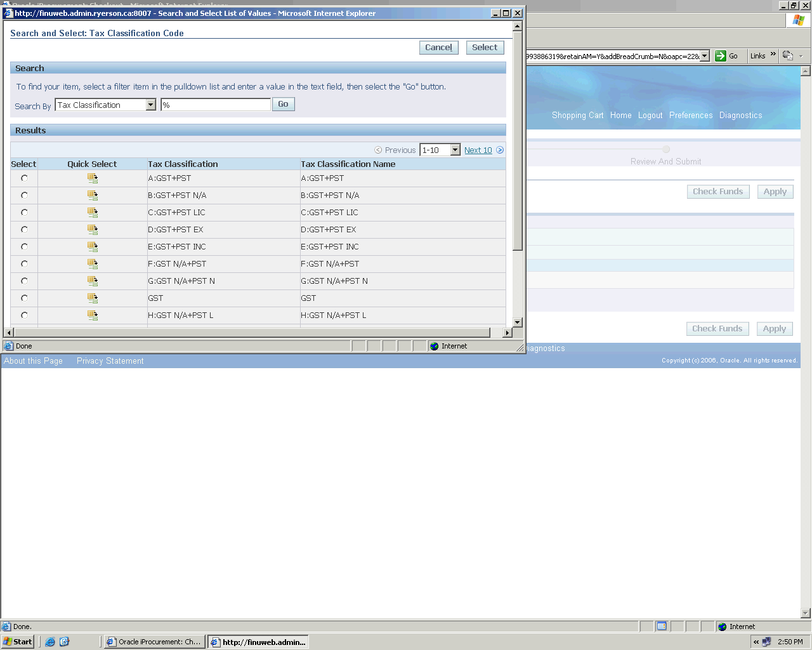Image resolution: width=812 pixels, height=650 pixels.
Task: Quick select the F:GST N/A+PST row
Action: [x=93, y=264]
